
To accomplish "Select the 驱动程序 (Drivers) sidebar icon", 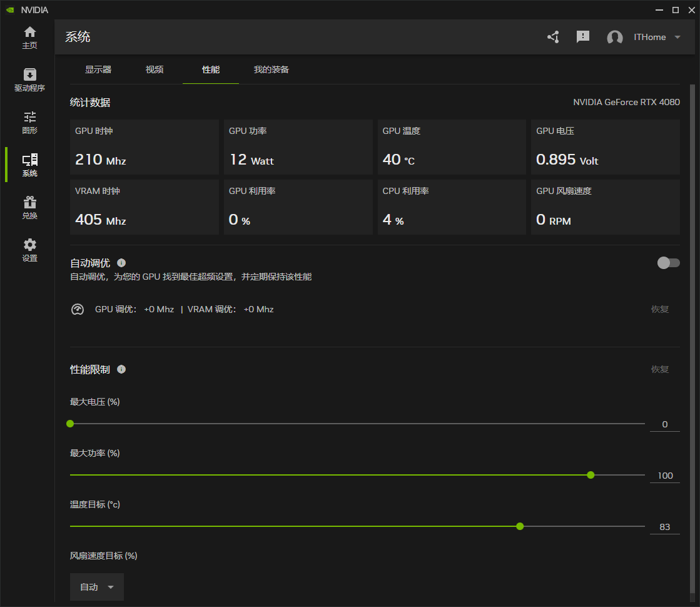I will [29, 79].
